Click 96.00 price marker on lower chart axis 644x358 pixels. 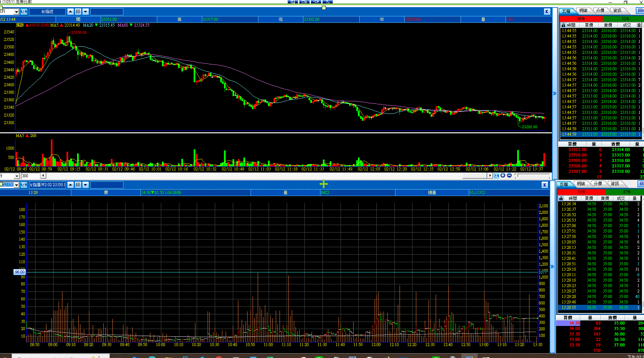coord(19,272)
